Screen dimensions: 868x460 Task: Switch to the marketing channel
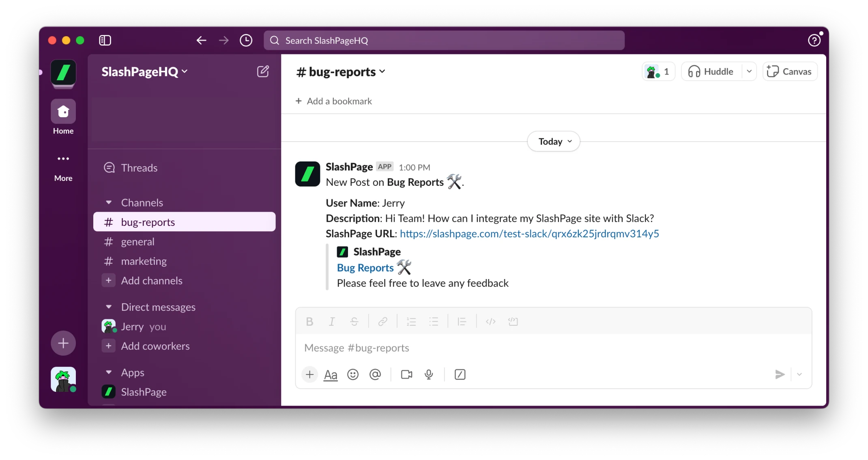coord(185,261)
